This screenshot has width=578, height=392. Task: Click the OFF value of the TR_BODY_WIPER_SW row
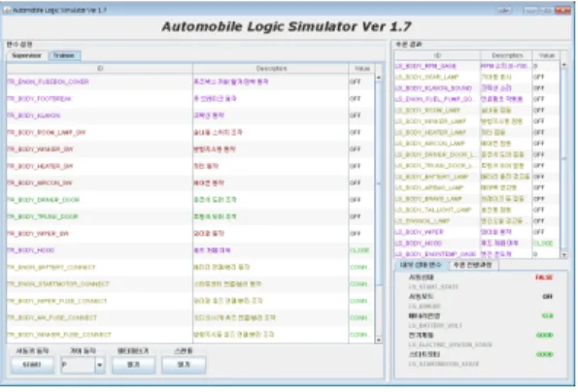[x=356, y=234]
